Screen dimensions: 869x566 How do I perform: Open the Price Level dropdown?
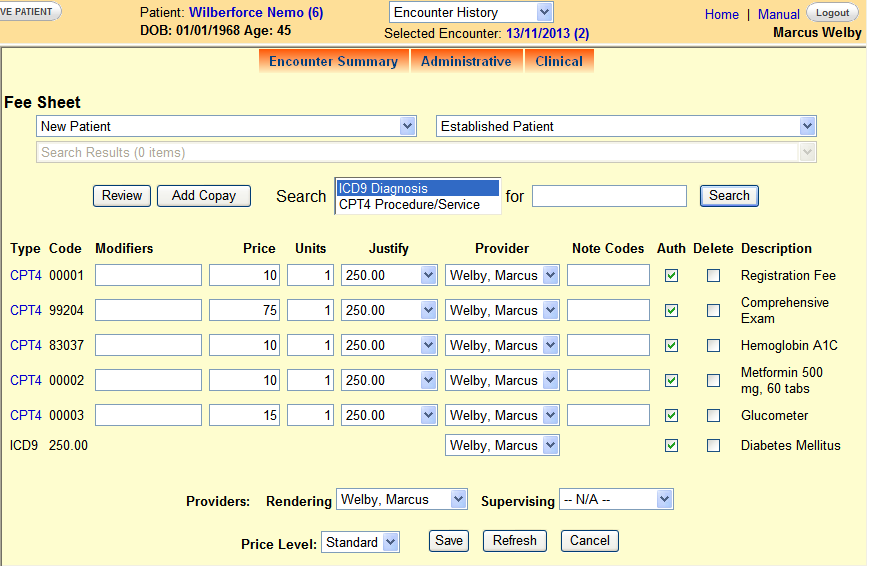click(360, 543)
